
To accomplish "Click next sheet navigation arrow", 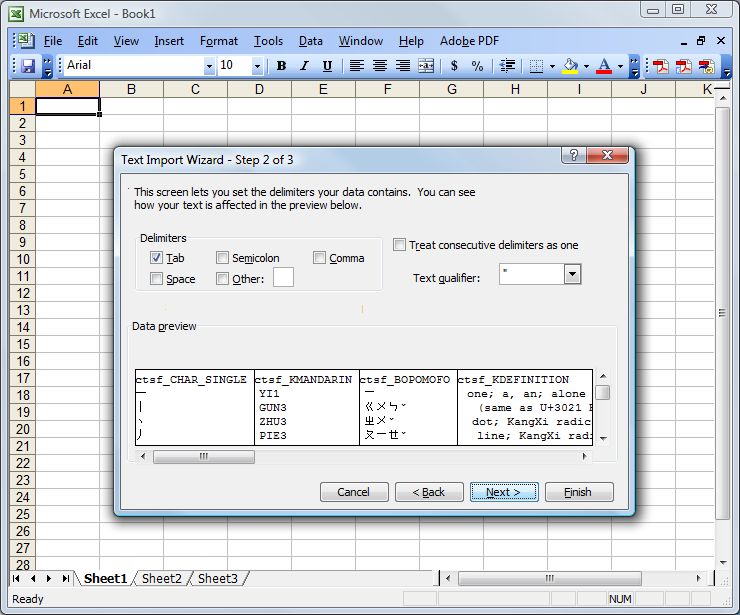I will pyautogui.click(x=49, y=578).
